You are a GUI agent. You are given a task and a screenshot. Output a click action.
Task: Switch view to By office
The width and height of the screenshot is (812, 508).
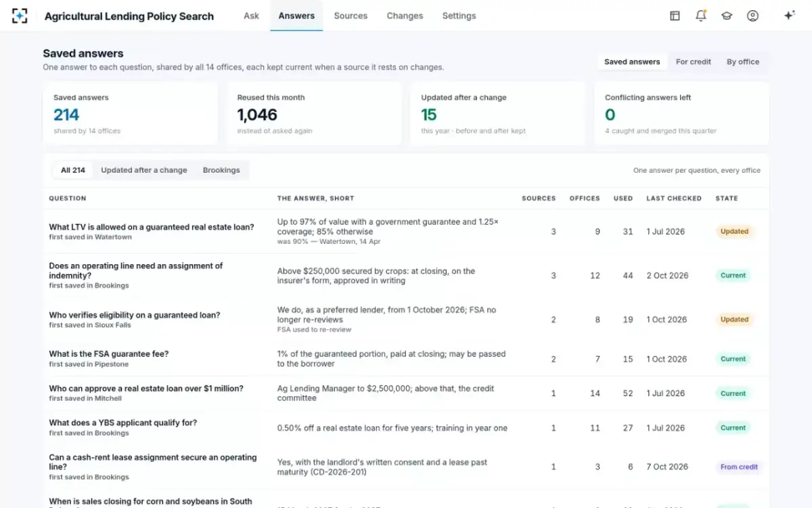coord(743,62)
